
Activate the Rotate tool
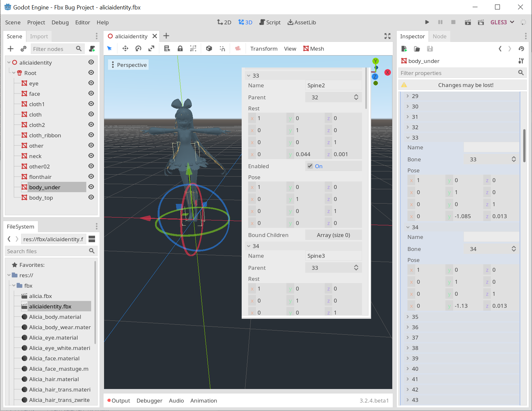[138, 48]
